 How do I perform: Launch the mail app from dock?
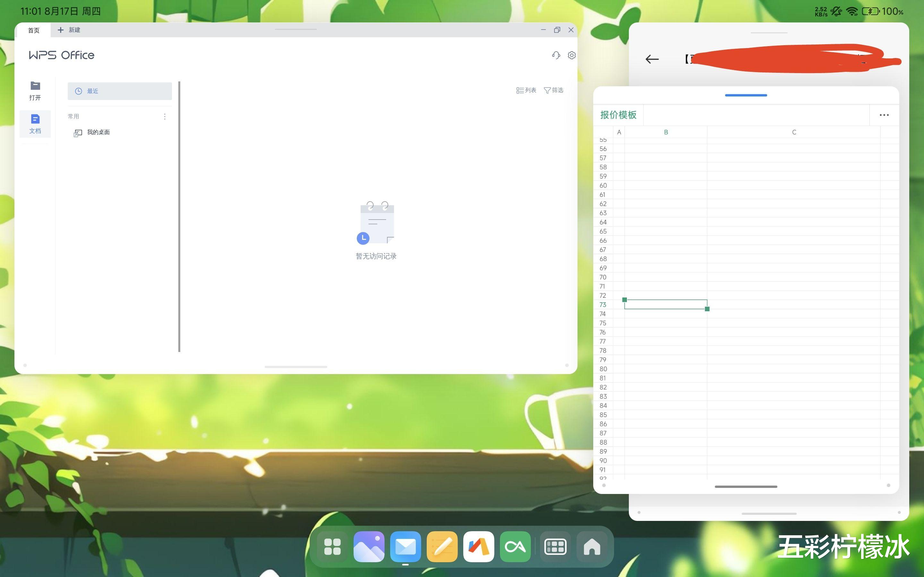(x=405, y=547)
